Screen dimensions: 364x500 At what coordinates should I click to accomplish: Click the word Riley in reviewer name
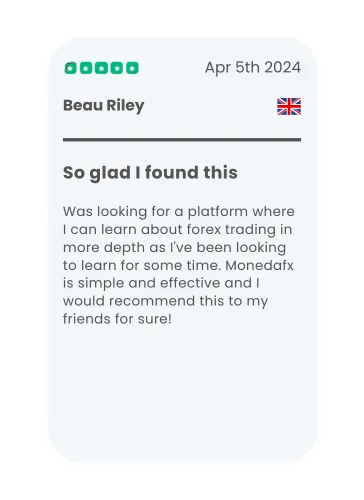pyautogui.click(x=125, y=106)
